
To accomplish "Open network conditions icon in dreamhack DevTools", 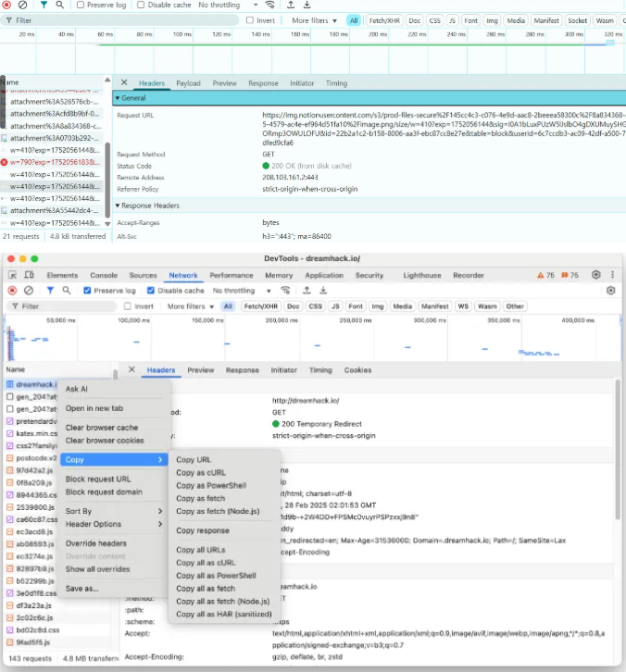I will [285, 291].
